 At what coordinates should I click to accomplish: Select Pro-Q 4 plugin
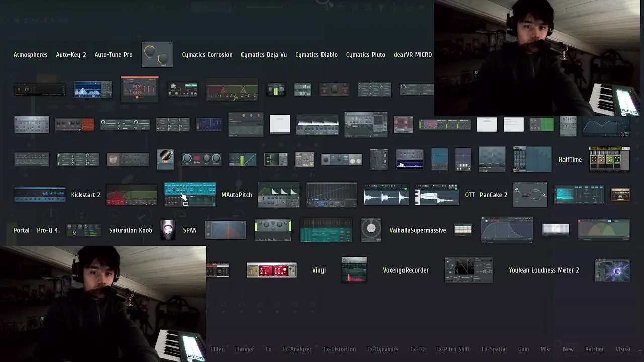point(47,230)
